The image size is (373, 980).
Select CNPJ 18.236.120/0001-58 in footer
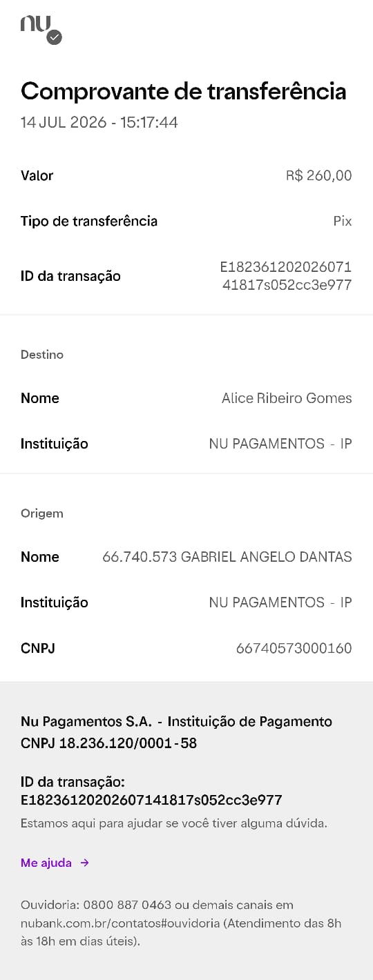[109, 743]
